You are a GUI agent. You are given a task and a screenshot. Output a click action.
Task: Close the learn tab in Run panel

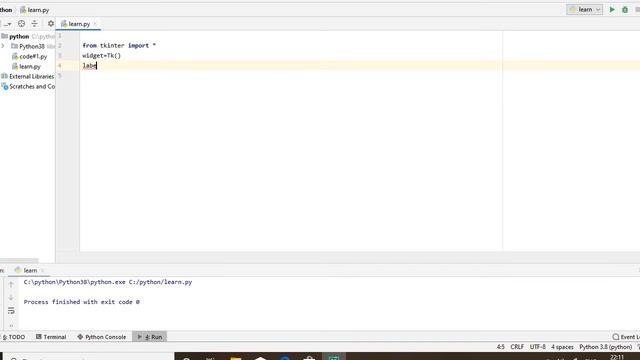pos(42,270)
